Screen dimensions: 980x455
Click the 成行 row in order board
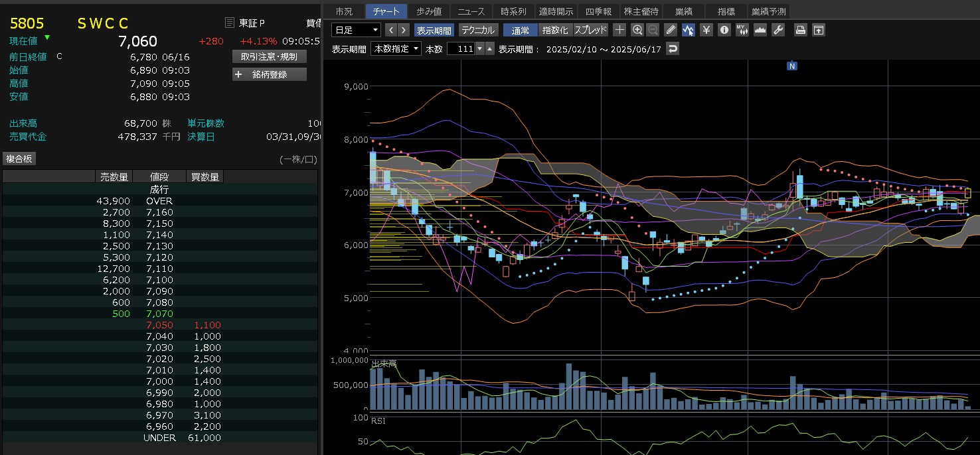(159, 190)
